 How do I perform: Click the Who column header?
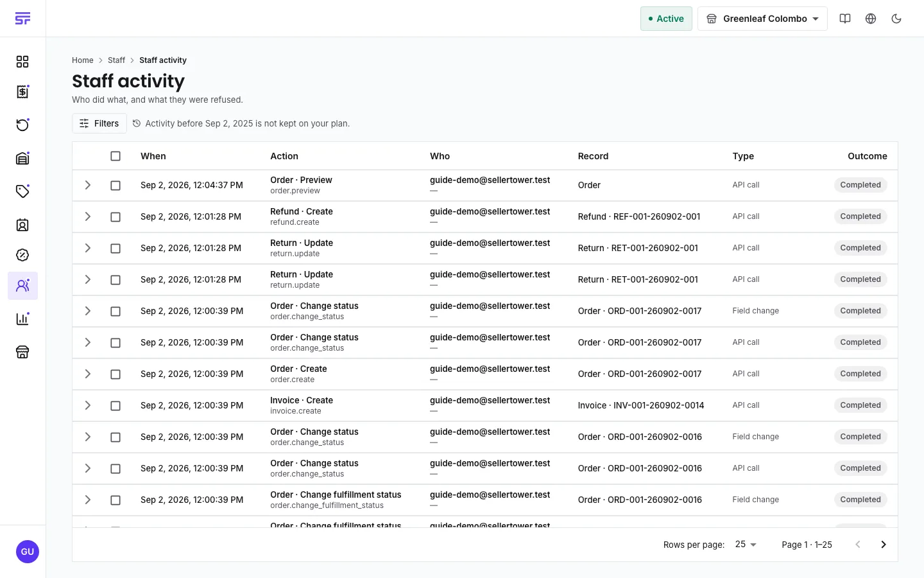point(440,156)
